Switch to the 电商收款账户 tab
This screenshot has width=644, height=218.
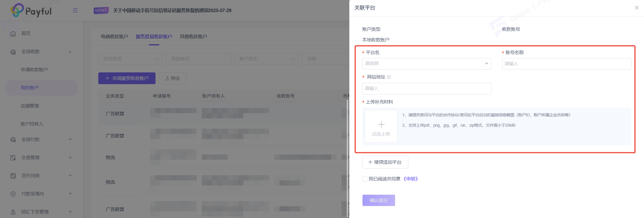[114, 37]
